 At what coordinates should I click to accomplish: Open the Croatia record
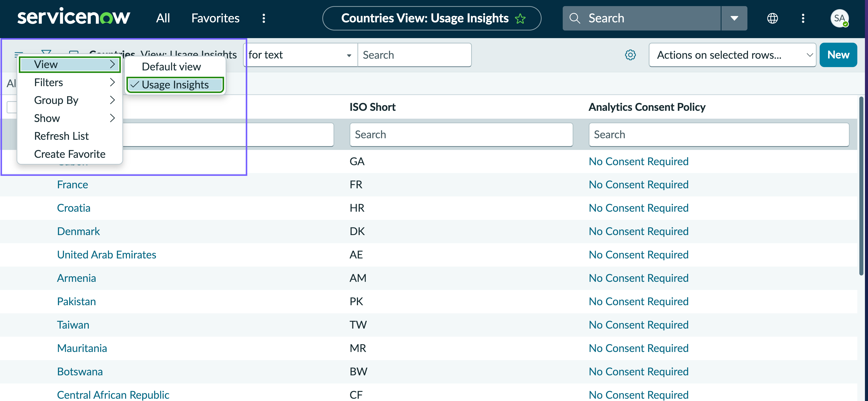(74, 208)
